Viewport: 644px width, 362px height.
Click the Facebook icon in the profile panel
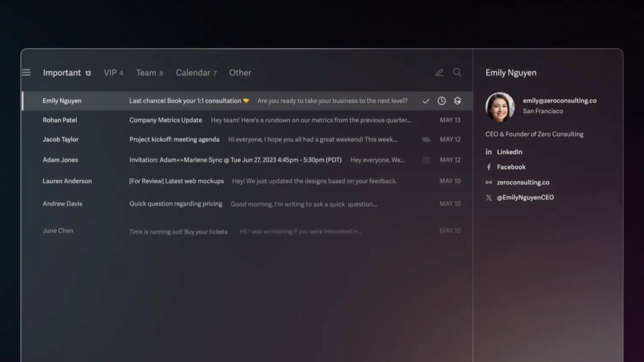pos(489,167)
